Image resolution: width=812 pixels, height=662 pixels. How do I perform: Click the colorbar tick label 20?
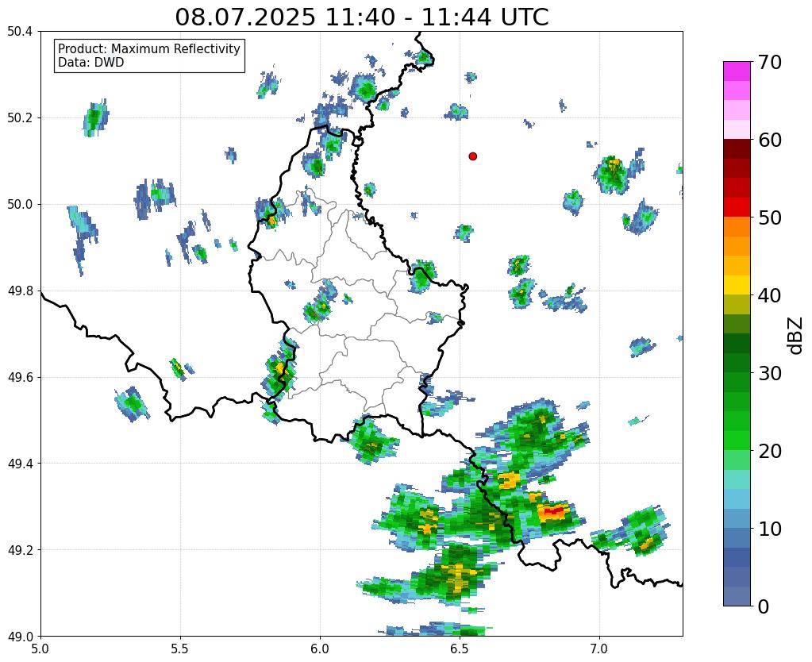tap(769, 451)
